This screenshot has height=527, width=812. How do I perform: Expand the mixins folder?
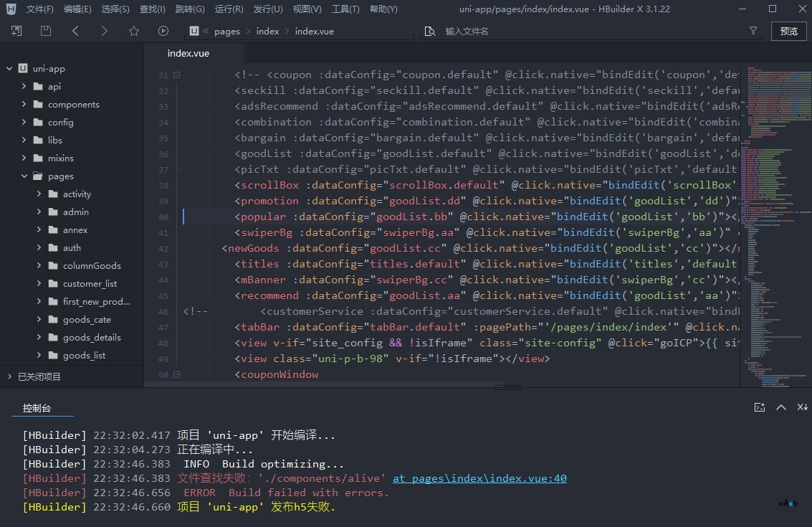click(24, 158)
